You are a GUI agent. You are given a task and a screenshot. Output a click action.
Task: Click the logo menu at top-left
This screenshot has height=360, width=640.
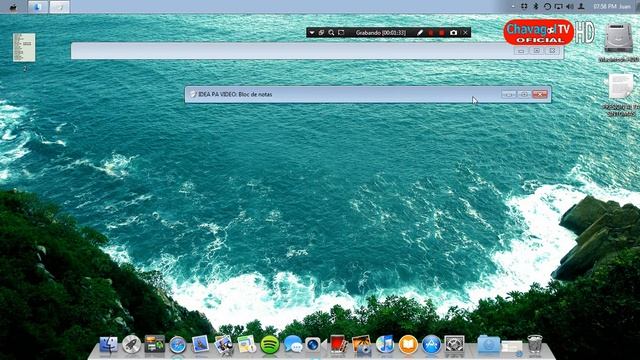13,7
